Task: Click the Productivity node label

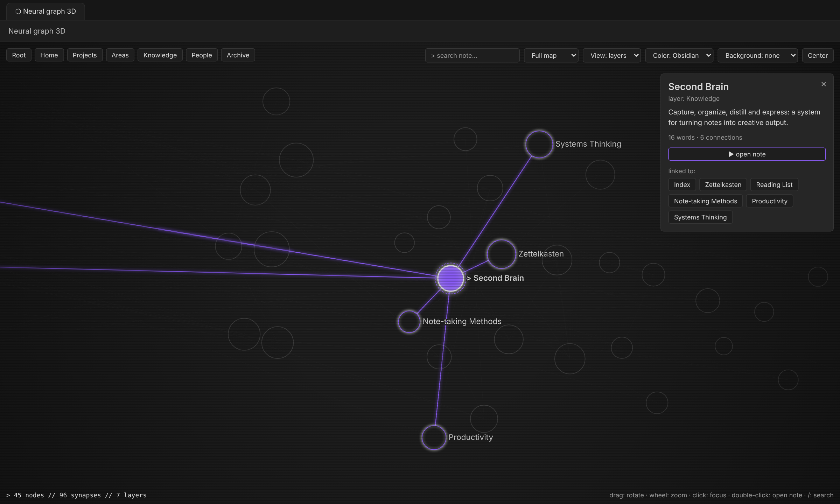Action: 471,437
